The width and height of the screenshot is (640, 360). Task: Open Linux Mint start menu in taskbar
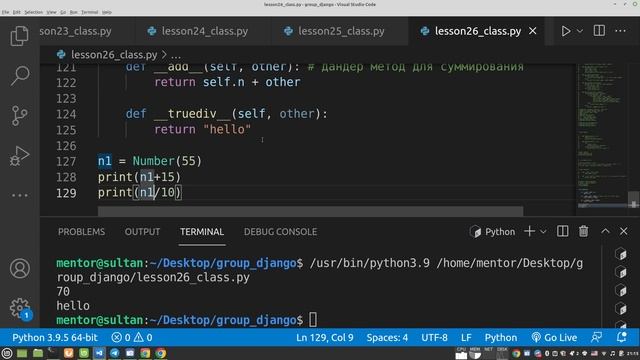point(7,353)
